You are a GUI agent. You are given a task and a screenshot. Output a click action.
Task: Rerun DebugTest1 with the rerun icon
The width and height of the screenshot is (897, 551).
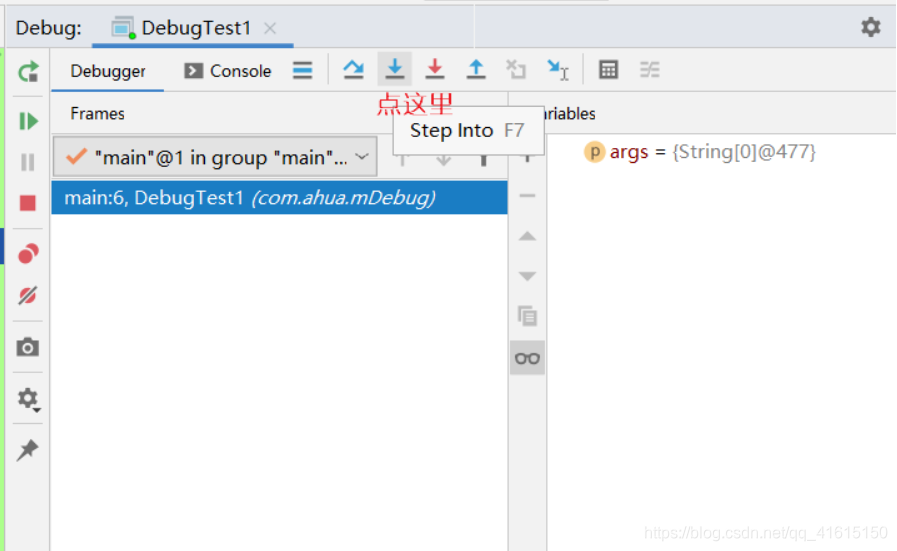pyautogui.click(x=28, y=72)
